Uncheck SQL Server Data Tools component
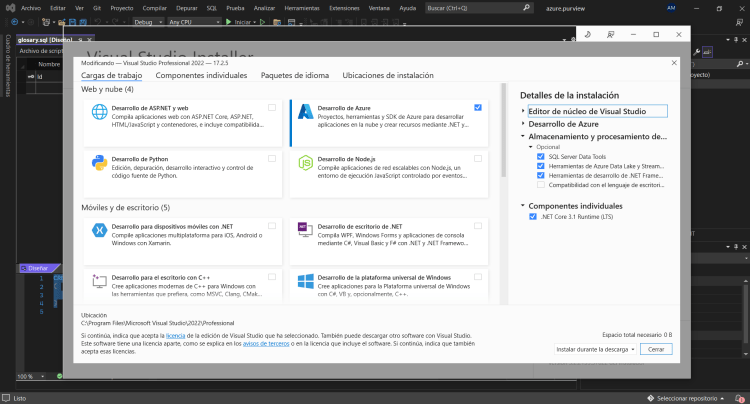The image size is (750, 404). [x=541, y=157]
